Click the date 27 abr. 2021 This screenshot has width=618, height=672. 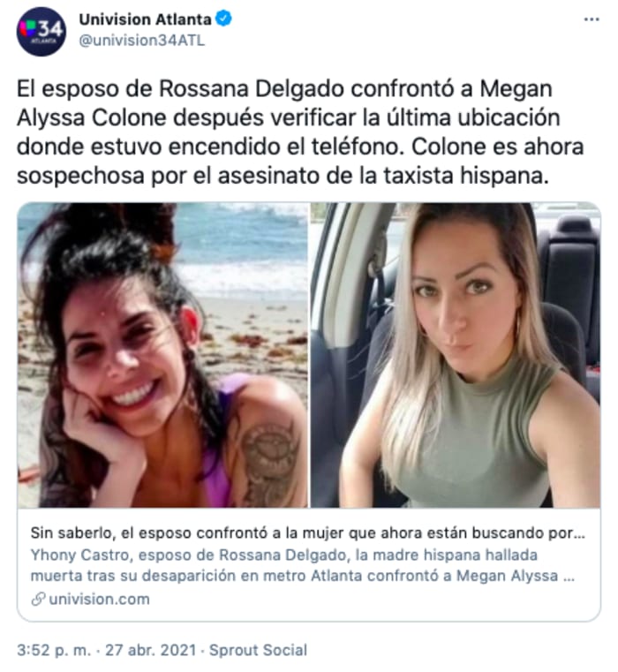(151, 650)
